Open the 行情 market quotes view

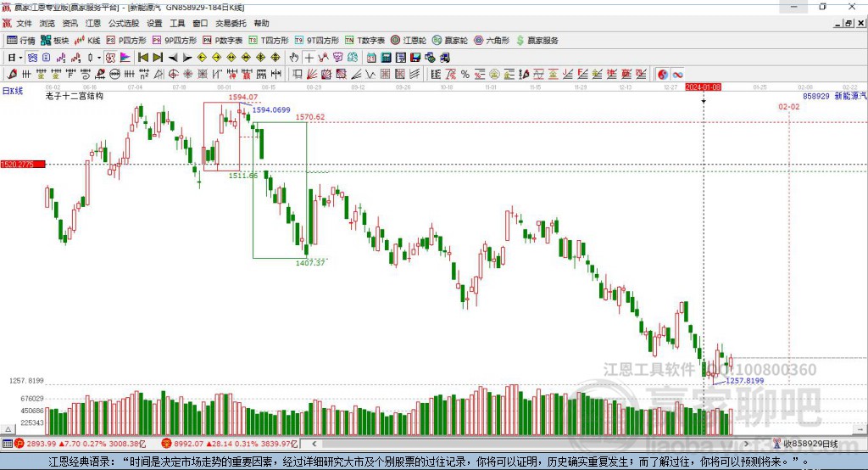pos(21,41)
